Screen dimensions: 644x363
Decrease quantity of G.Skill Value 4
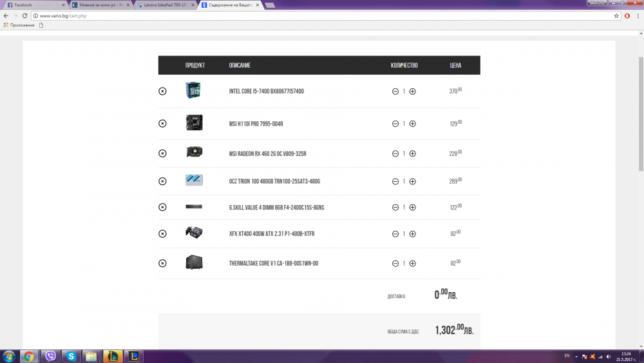(395, 207)
